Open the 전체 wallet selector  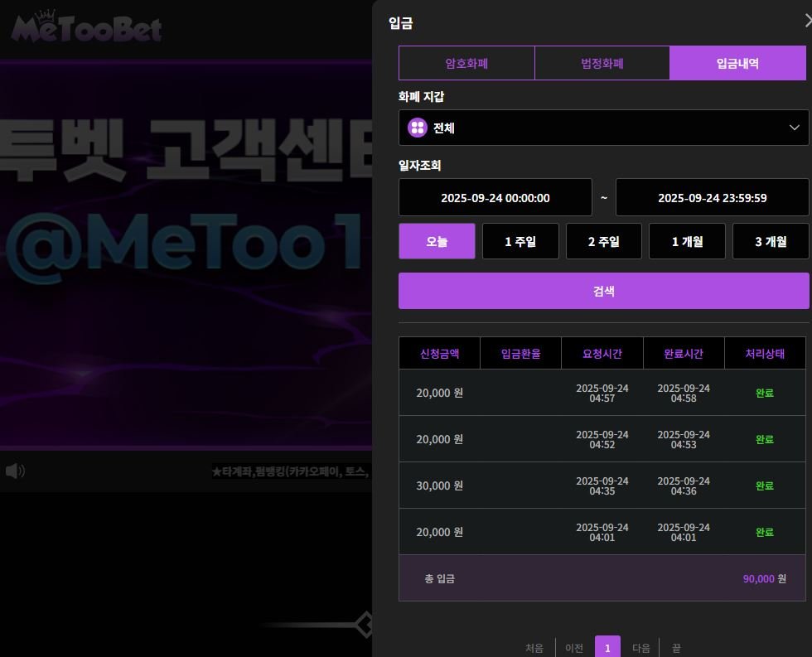coord(603,128)
